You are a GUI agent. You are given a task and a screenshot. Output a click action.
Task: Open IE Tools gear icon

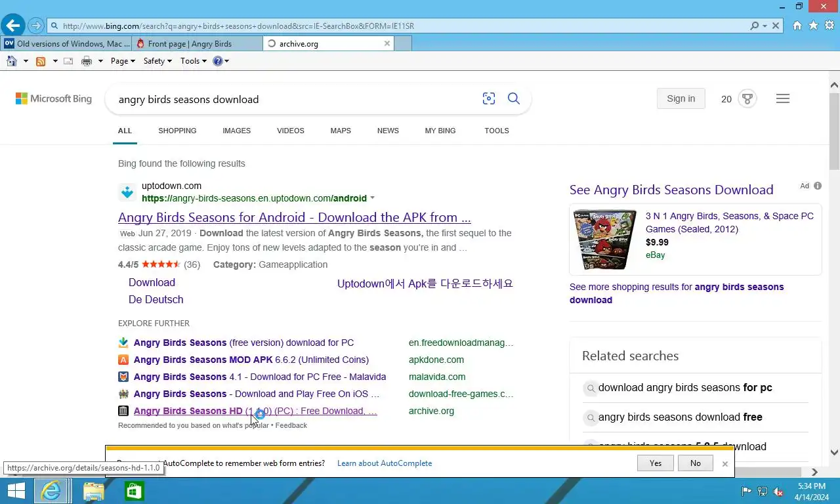click(x=829, y=26)
